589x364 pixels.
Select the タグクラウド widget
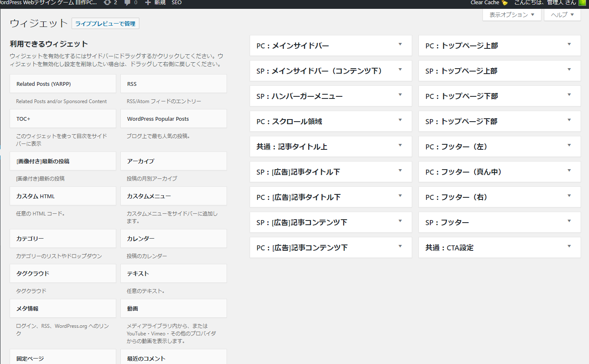(63, 274)
